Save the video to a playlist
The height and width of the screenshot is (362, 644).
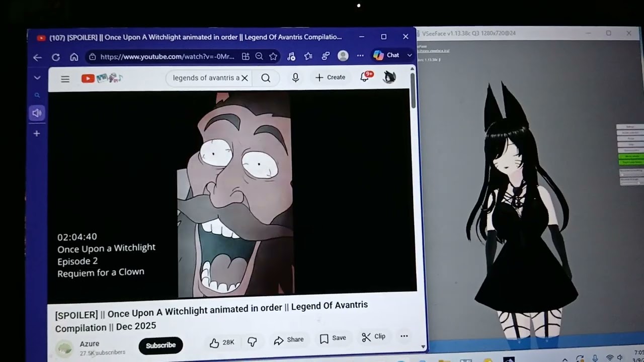333,338
